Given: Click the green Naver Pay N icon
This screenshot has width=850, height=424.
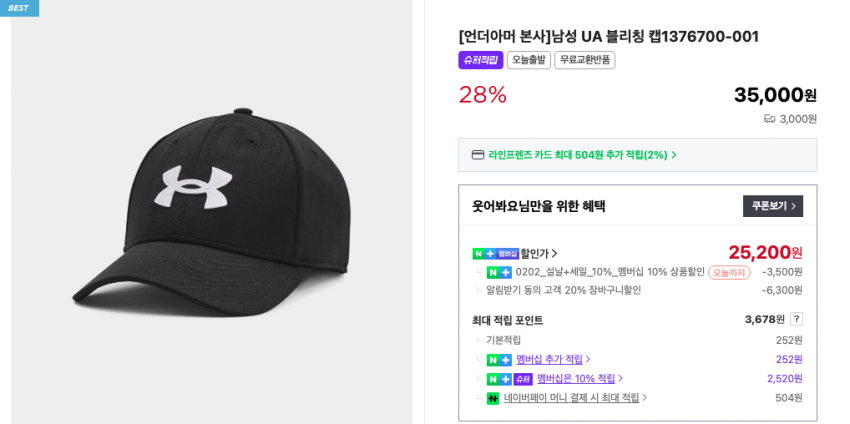Looking at the screenshot, I should click(493, 398).
